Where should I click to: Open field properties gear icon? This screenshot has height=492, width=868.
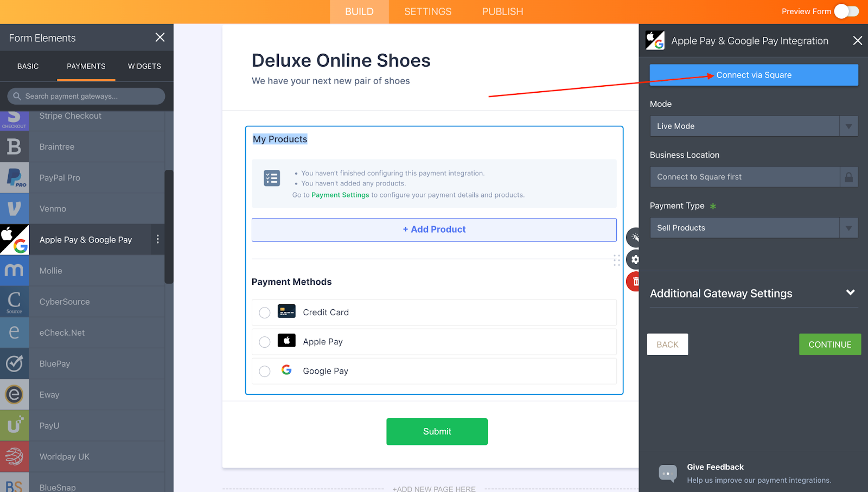634,260
